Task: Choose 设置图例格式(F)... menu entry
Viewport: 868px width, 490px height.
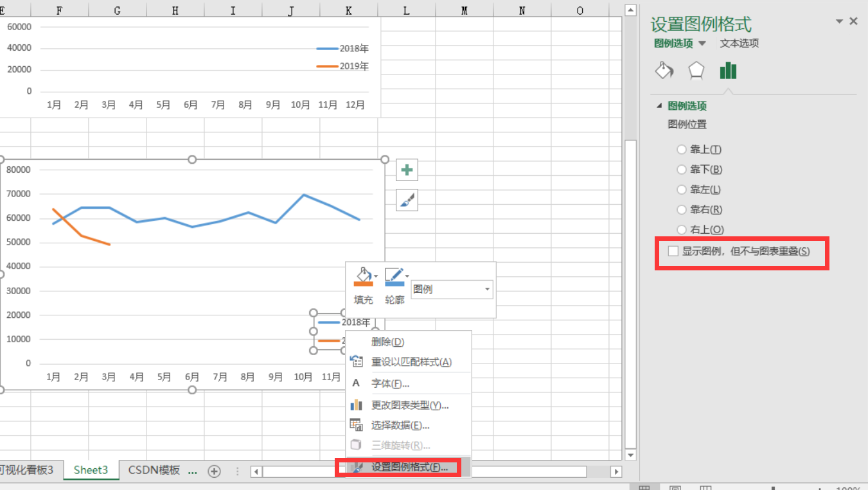Action: point(409,467)
